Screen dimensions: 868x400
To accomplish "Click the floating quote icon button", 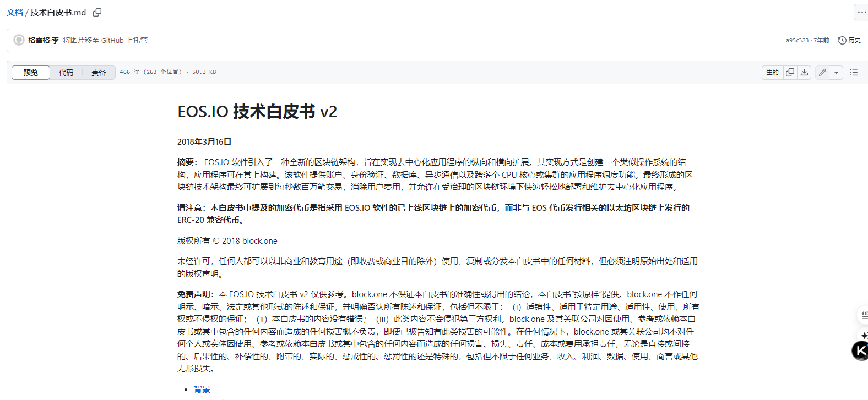I will (x=864, y=316).
